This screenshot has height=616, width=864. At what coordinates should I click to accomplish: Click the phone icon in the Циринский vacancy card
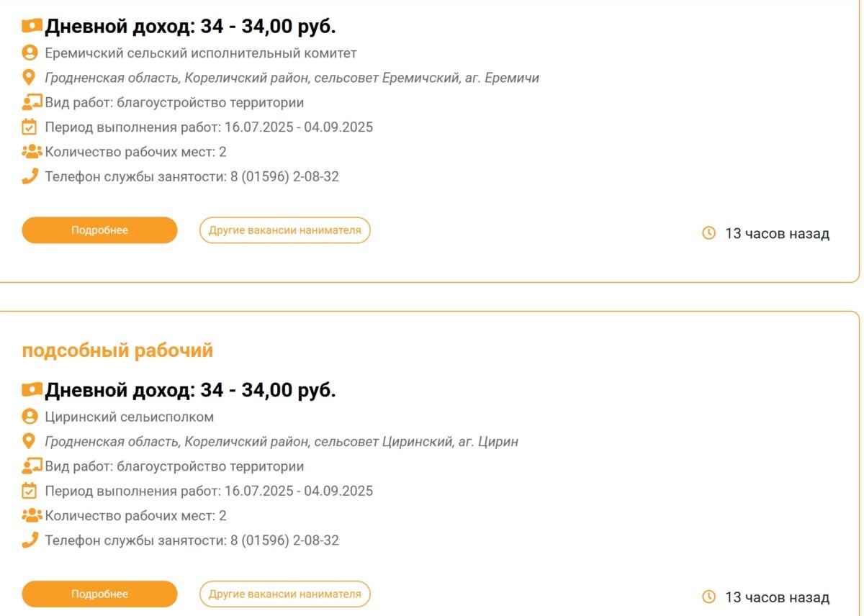pos(30,540)
